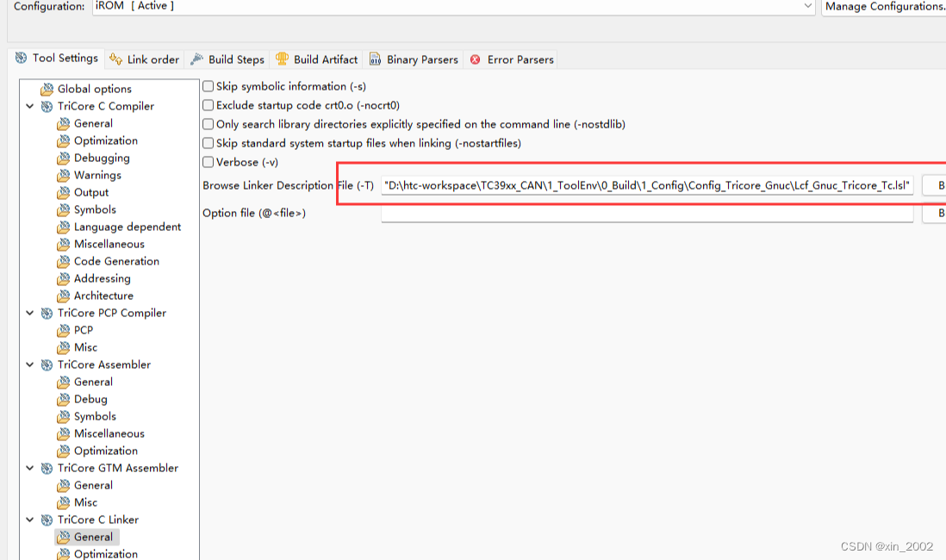This screenshot has width=946, height=560.
Task: Select Optimization text under TriCore C Linker
Action: click(x=106, y=554)
